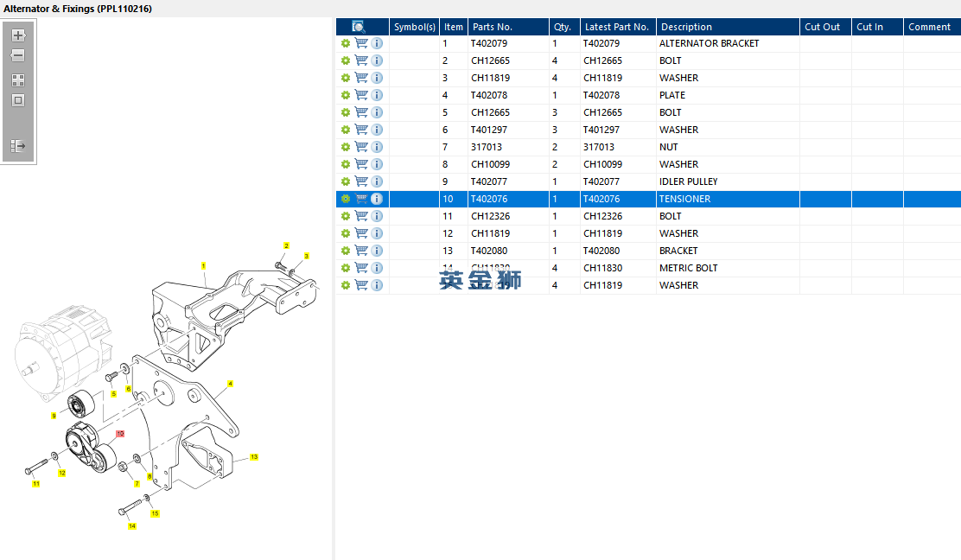Sort by Parts No. column header
The width and height of the screenshot is (961, 560).
pyautogui.click(x=508, y=27)
